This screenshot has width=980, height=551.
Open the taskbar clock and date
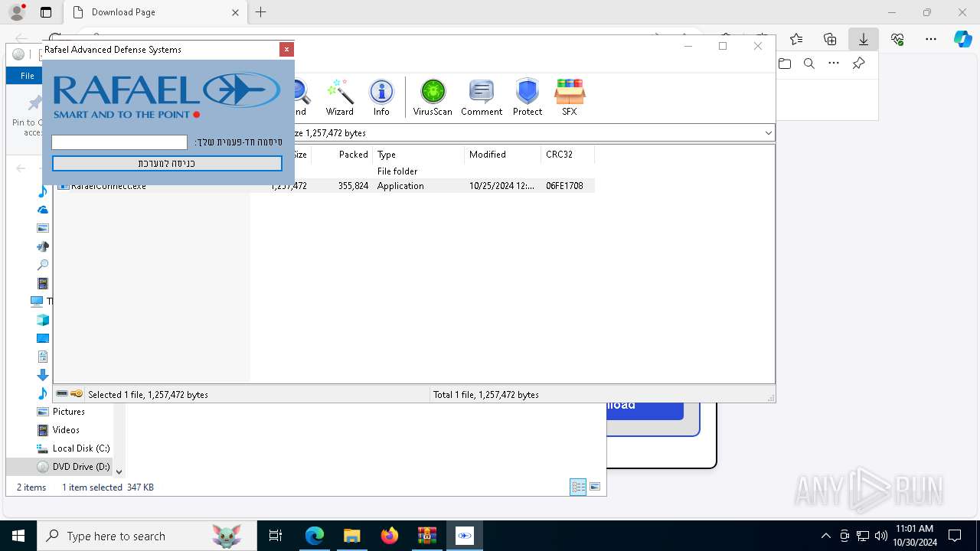point(914,536)
